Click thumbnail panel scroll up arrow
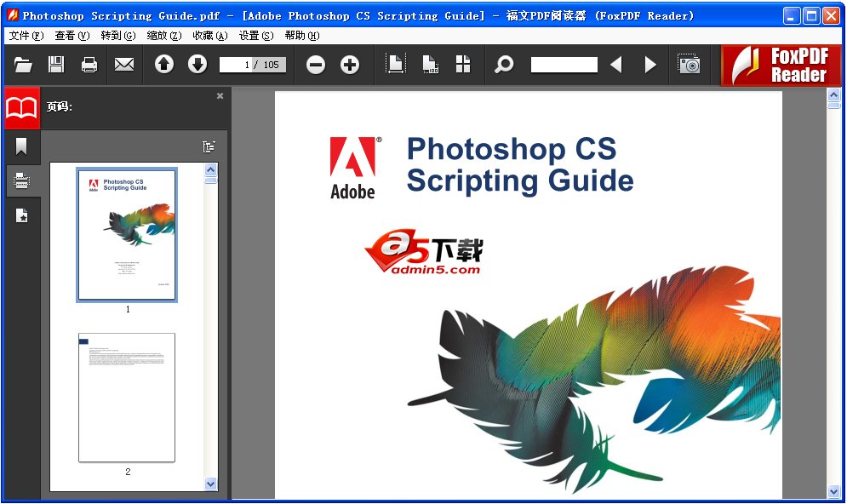Screen dimensions: 847x504 tap(210, 169)
